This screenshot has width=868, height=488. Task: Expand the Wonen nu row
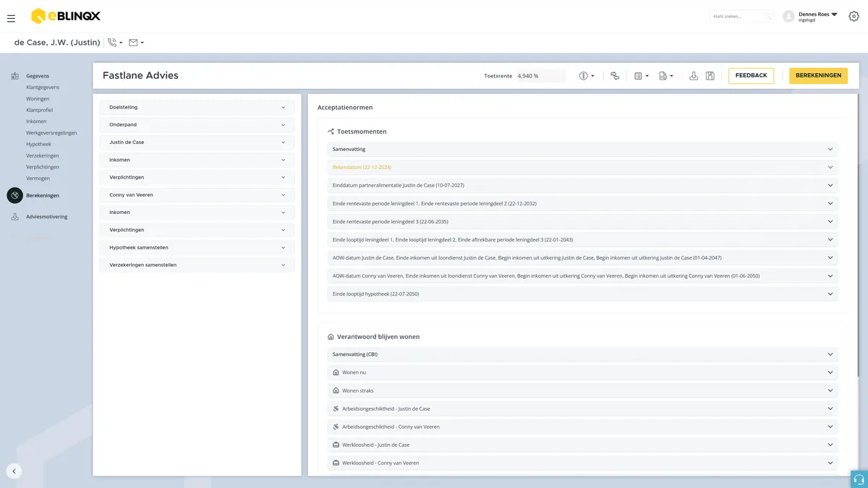582,372
